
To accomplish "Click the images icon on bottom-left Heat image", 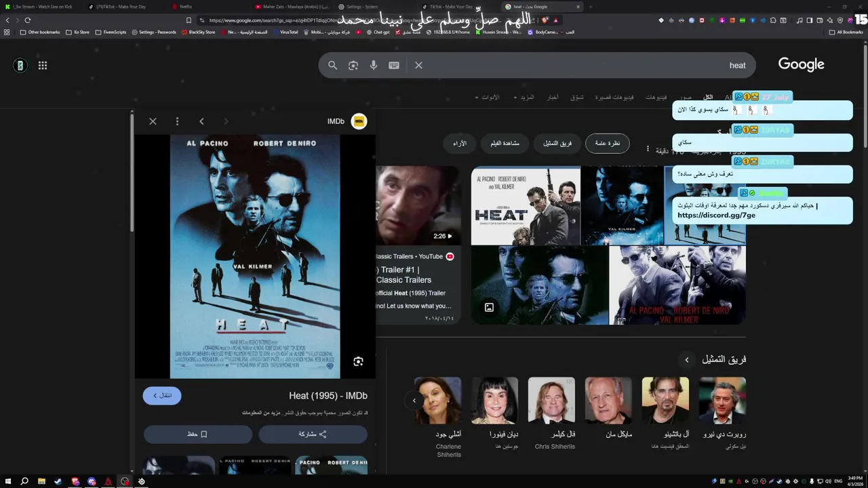I will (x=489, y=308).
